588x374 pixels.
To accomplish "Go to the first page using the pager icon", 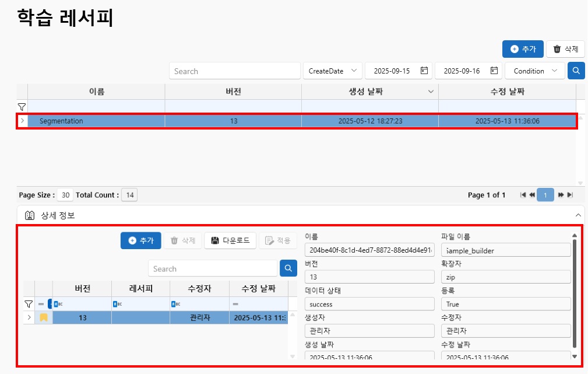I will (x=523, y=195).
